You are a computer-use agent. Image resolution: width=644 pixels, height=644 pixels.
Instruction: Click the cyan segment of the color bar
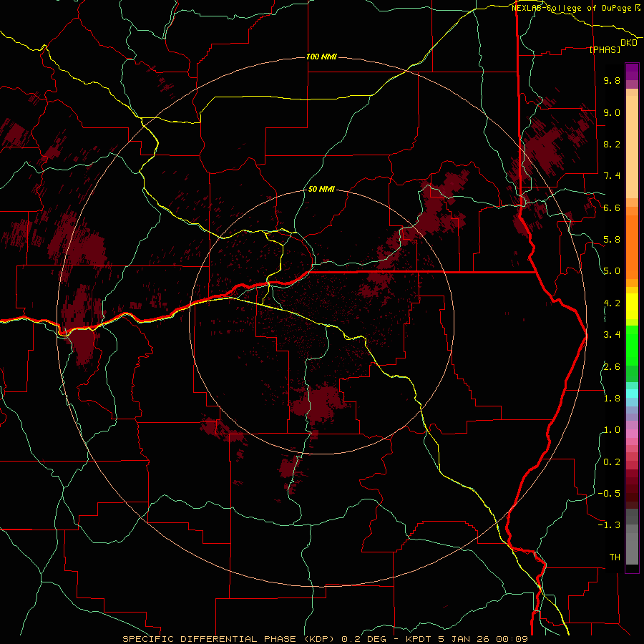coord(632,394)
